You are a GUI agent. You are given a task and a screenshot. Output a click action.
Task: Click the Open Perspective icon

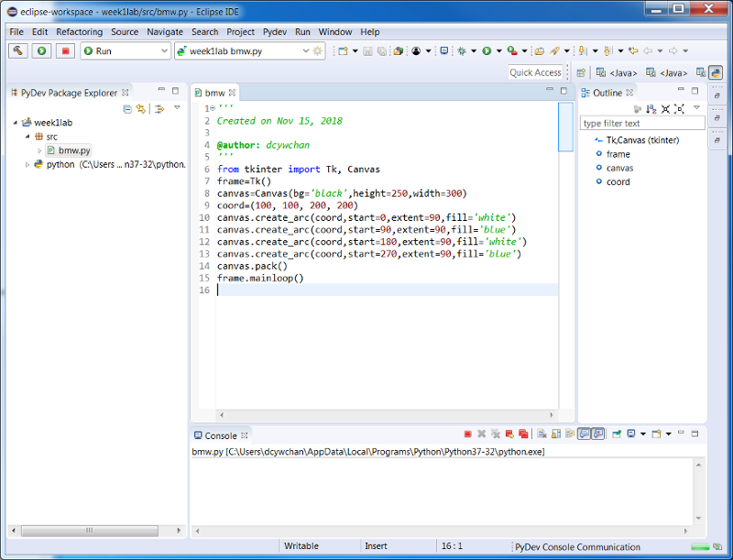click(581, 72)
